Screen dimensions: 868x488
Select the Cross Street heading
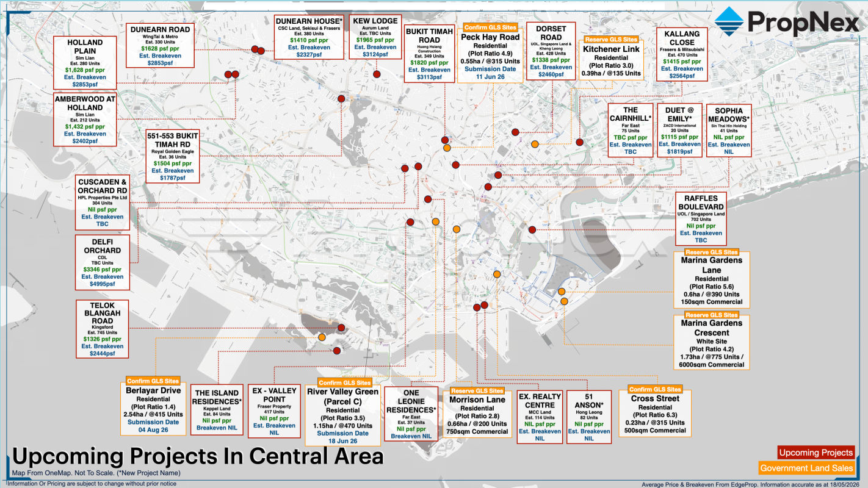pyautogui.click(x=656, y=398)
